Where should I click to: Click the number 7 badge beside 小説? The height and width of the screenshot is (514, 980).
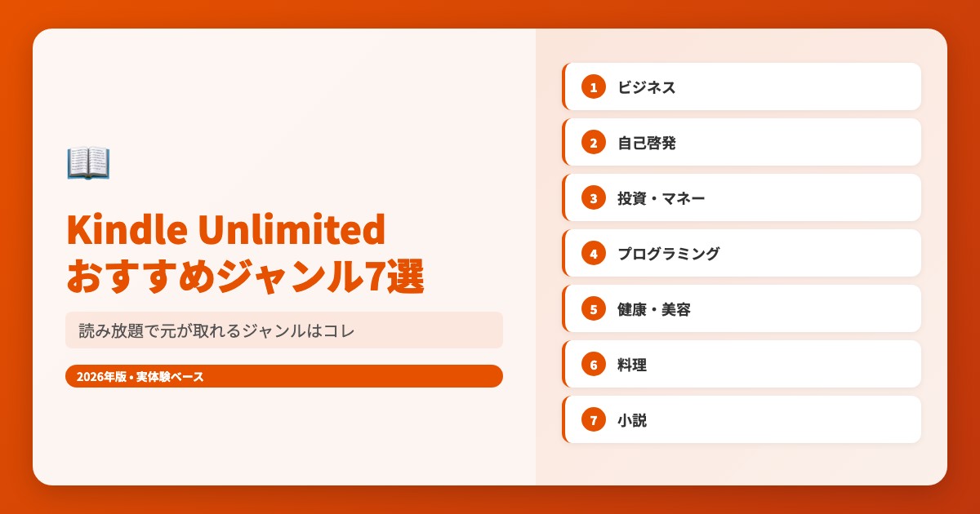coord(594,419)
